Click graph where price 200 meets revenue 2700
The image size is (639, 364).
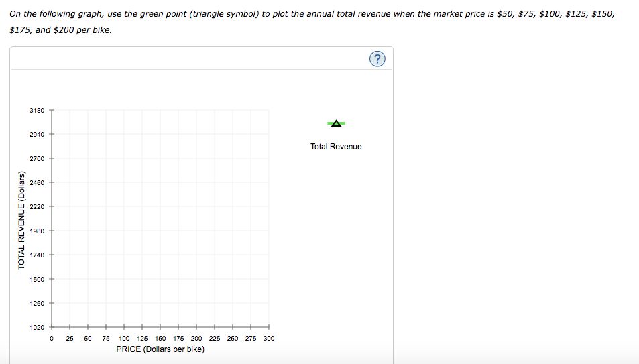point(196,158)
